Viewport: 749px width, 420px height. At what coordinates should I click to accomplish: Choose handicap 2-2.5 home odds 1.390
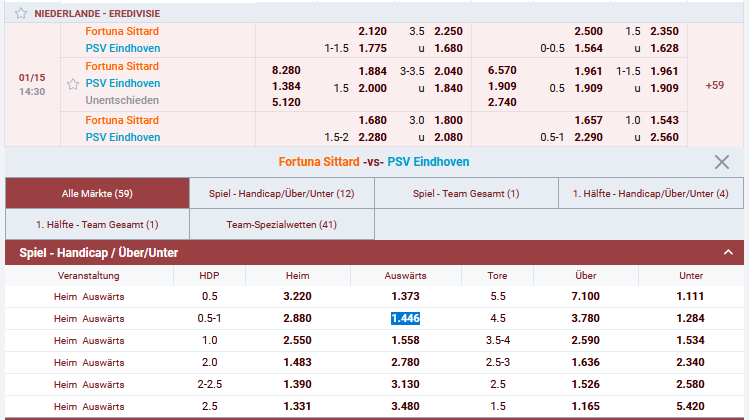point(297,384)
